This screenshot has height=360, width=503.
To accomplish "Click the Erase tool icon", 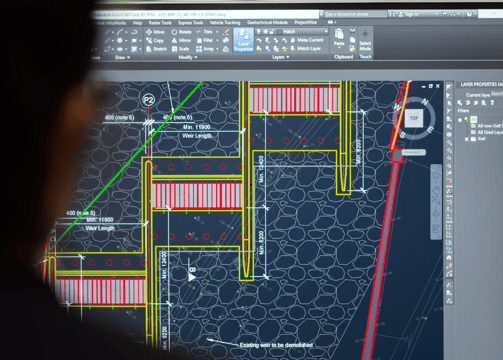I will tap(226, 32).
